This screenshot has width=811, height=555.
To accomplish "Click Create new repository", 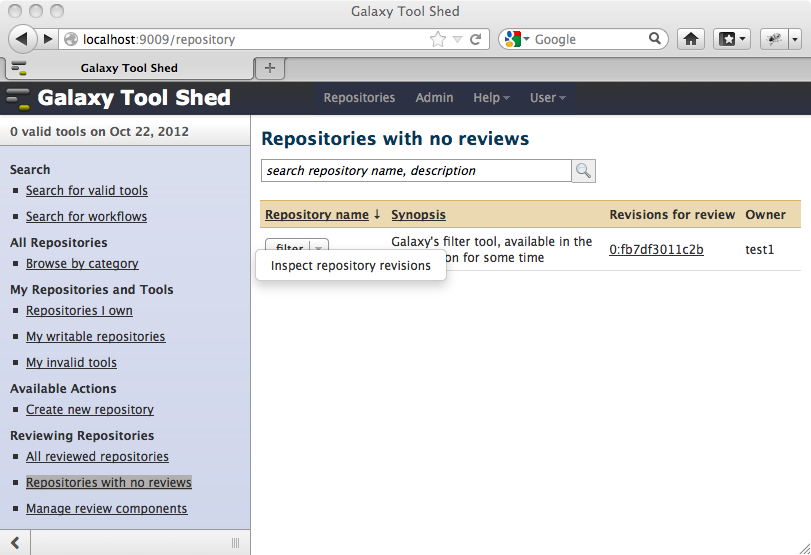I will click(89, 409).
